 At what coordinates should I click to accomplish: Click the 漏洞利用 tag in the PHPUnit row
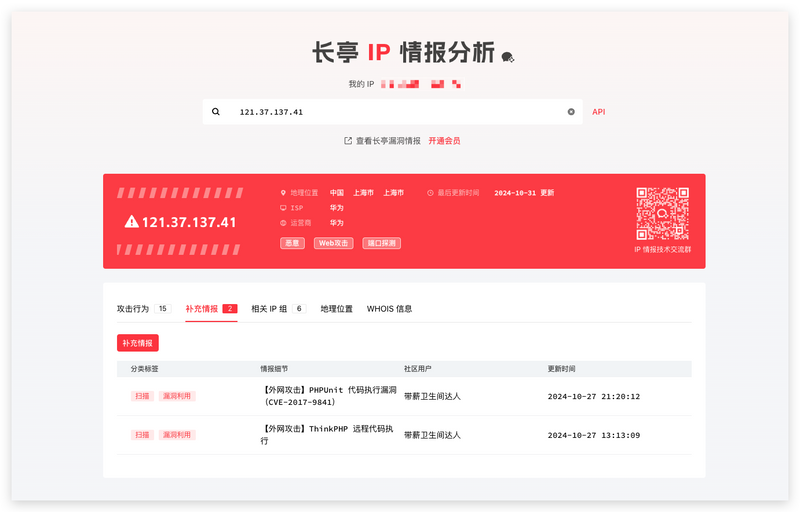pyautogui.click(x=177, y=396)
